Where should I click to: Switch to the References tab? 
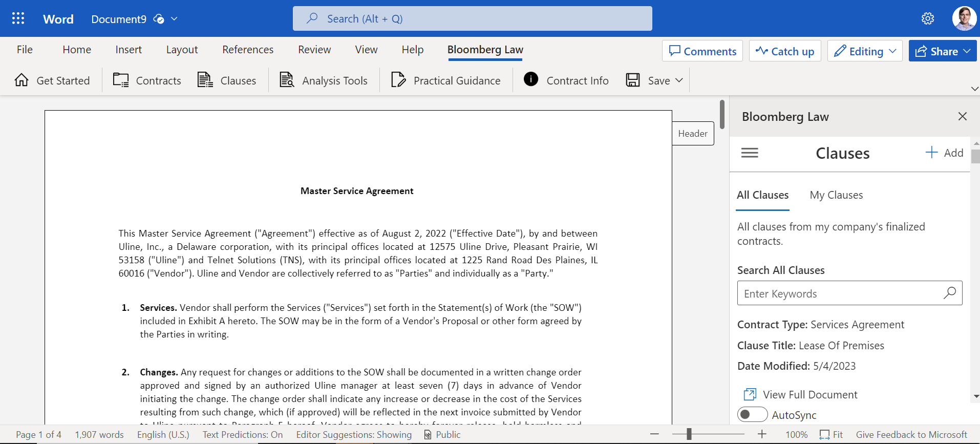point(248,50)
